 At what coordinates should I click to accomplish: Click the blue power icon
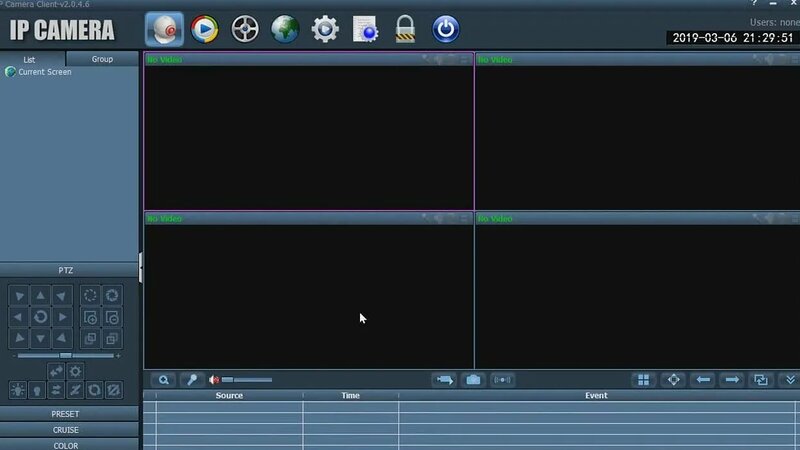[445, 29]
